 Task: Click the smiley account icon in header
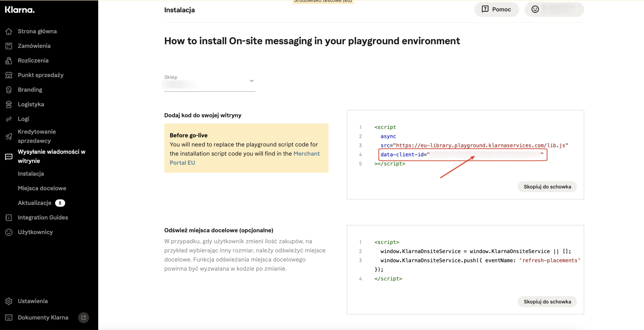point(535,9)
